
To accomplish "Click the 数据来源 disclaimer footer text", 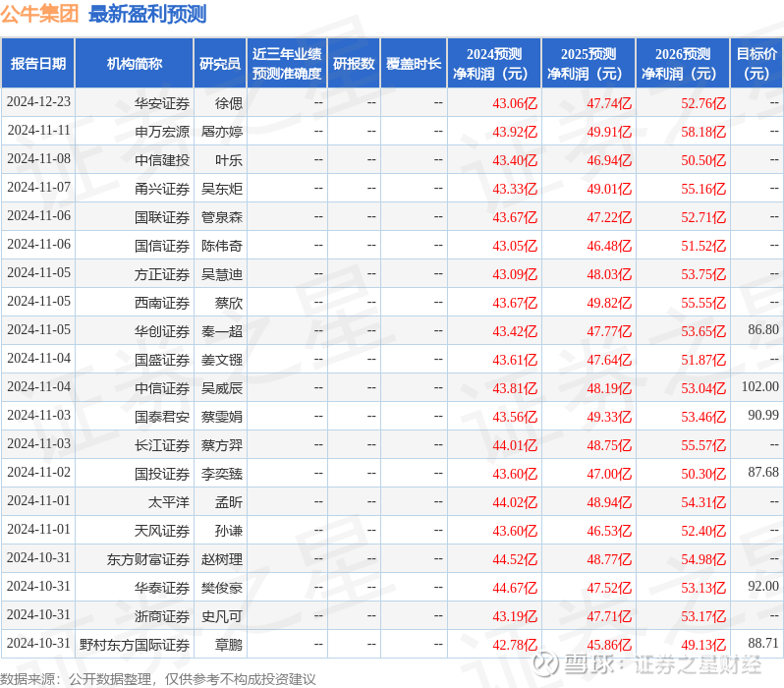I will [x=158, y=679].
